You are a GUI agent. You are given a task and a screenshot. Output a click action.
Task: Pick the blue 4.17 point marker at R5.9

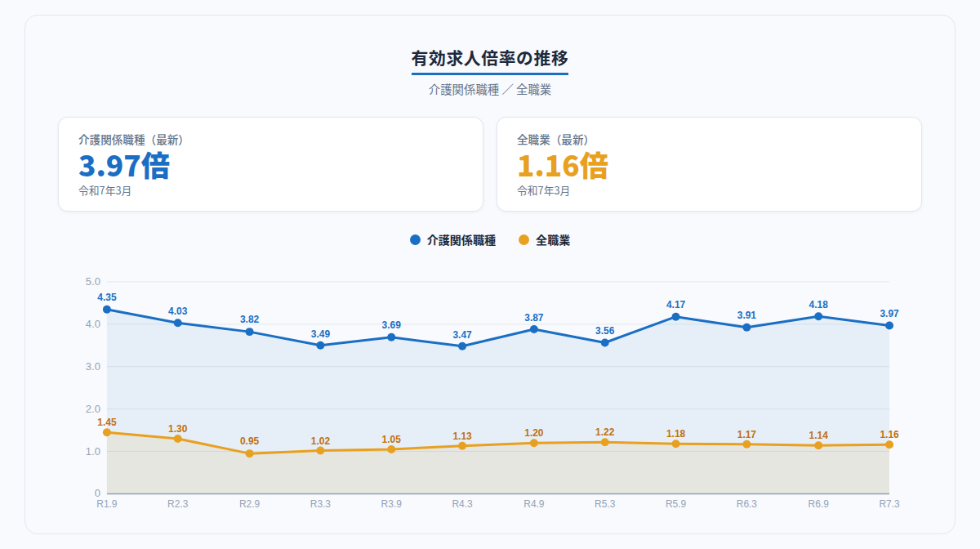coord(676,317)
